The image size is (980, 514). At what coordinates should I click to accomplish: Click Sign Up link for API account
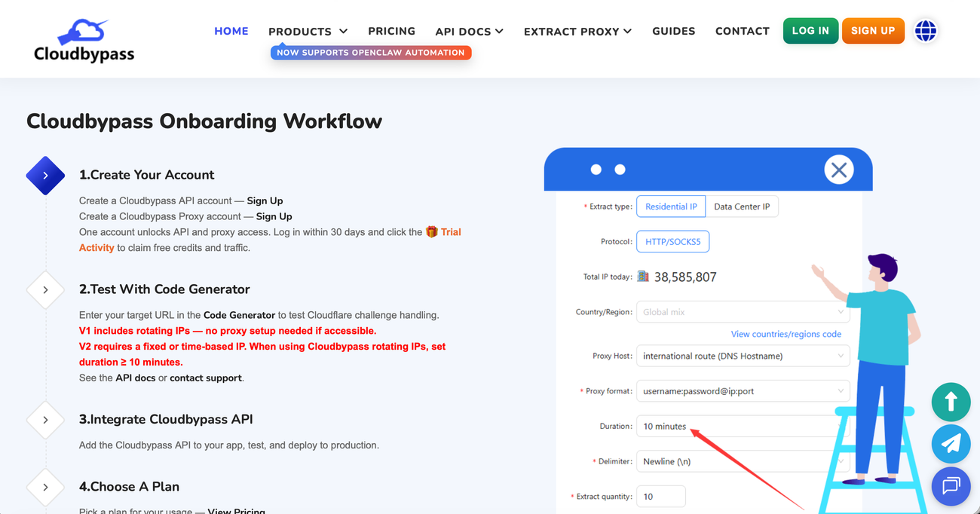click(x=265, y=200)
